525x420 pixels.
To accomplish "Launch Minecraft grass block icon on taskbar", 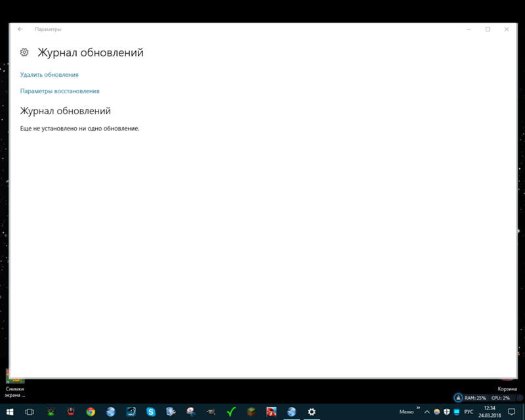I will (251, 412).
